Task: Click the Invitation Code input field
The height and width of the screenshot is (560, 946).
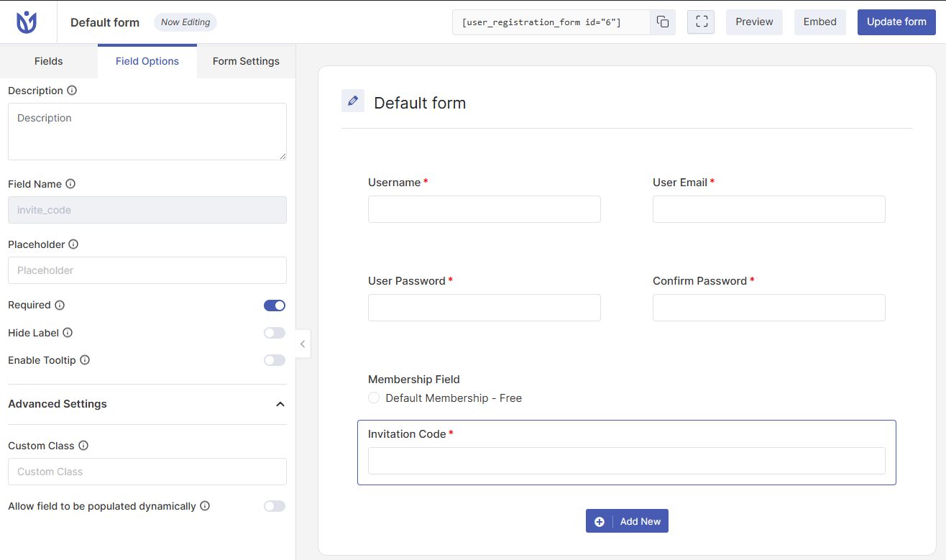Action: click(x=627, y=461)
